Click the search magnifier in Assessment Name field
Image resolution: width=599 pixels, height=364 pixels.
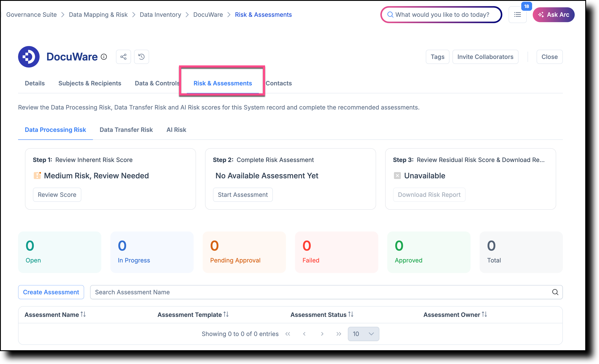(555, 292)
